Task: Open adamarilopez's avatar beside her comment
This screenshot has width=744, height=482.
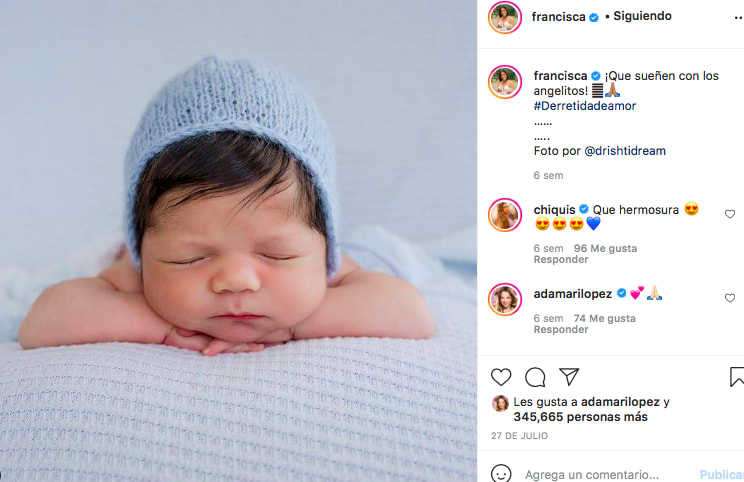Action: 505,299
